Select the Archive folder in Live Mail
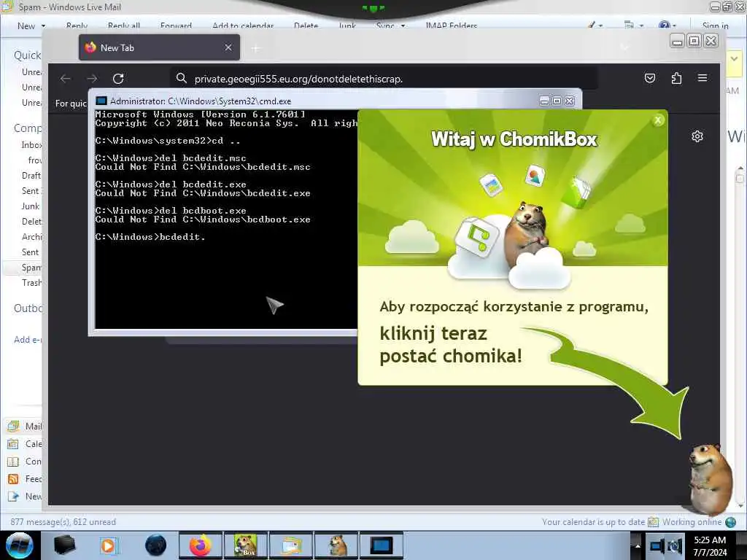This screenshot has height=560, width=747. pos(31,237)
